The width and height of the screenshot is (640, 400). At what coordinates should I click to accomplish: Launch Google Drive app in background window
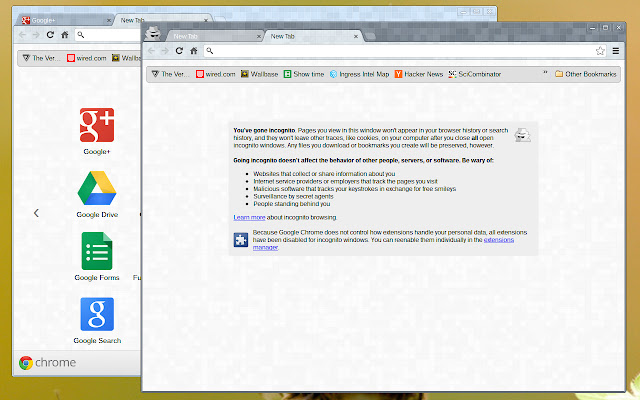(x=97, y=194)
